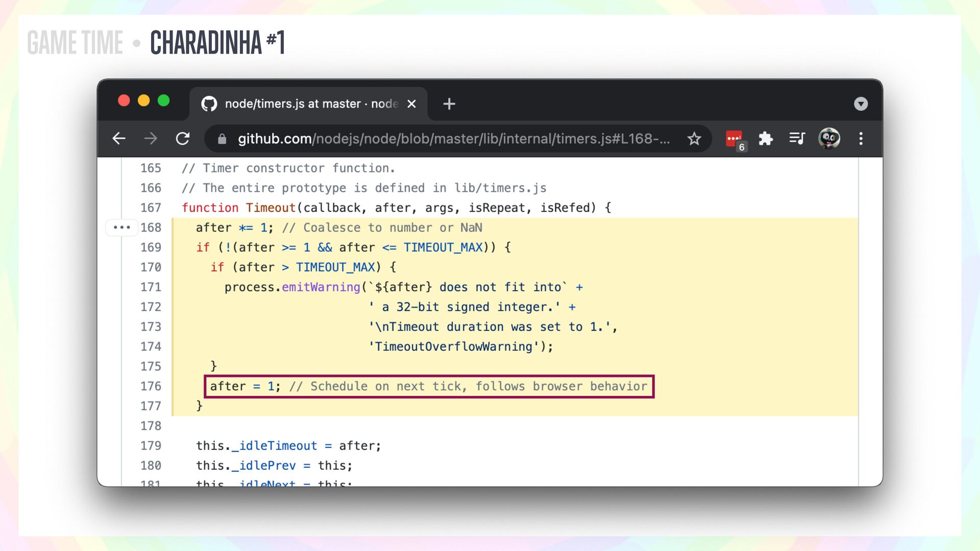Click 'this._idlePrev = this;' on line 180
This screenshot has height=551, width=980.
coord(274,466)
